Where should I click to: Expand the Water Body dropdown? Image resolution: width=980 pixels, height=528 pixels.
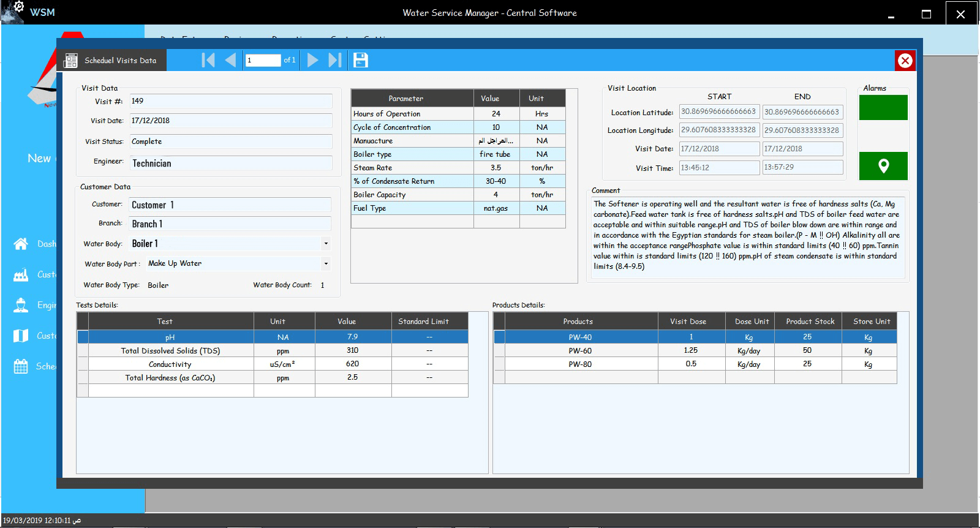point(326,244)
